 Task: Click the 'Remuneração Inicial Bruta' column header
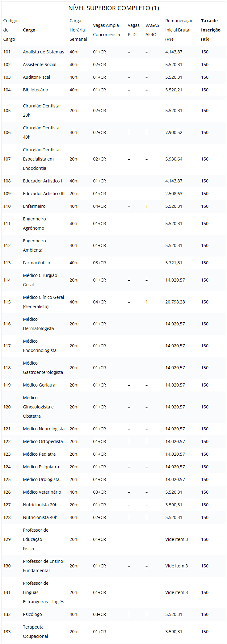tap(179, 30)
